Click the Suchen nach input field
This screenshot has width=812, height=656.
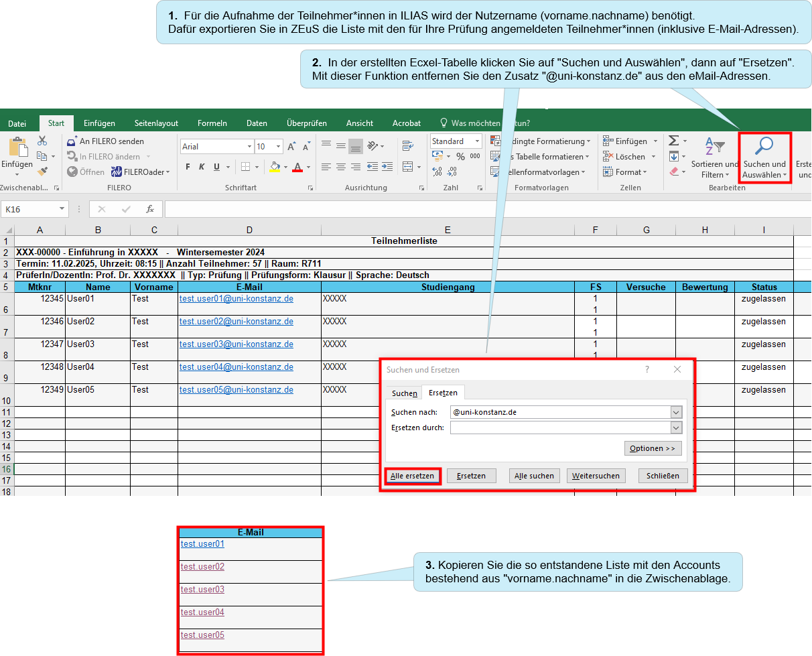point(565,412)
